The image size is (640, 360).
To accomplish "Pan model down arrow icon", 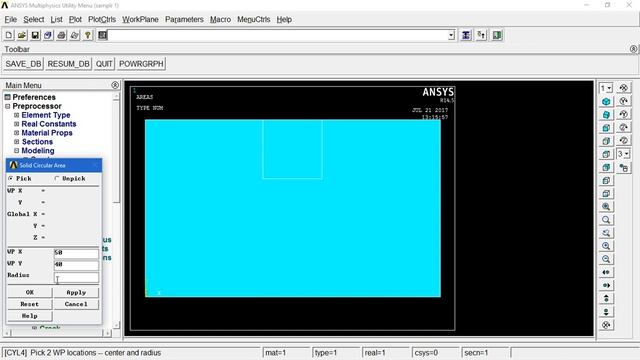I will pyautogui.click(x=606, y=312).
